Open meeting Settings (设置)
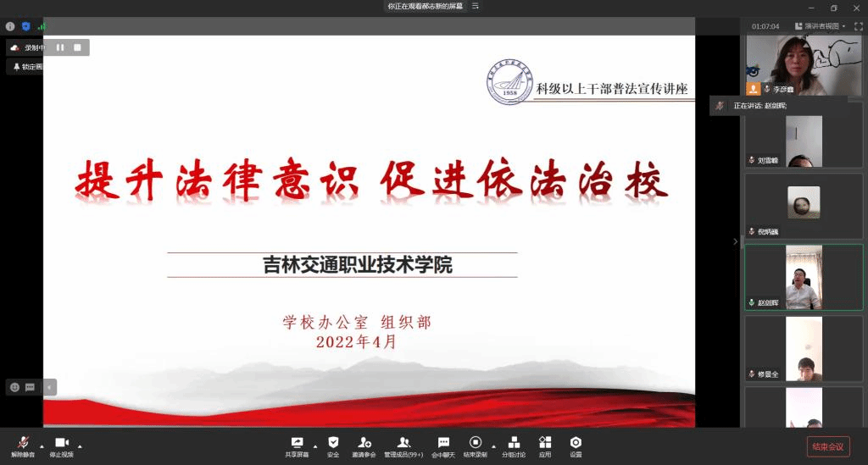This screenshot has width=868, height=465. 576,446
